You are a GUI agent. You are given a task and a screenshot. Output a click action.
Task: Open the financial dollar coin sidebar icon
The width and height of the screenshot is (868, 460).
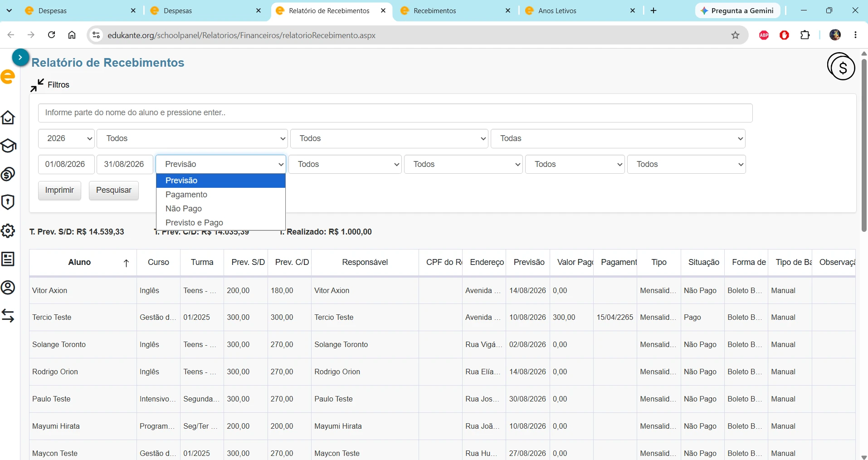pyautogui.click(x=8, y=174)
